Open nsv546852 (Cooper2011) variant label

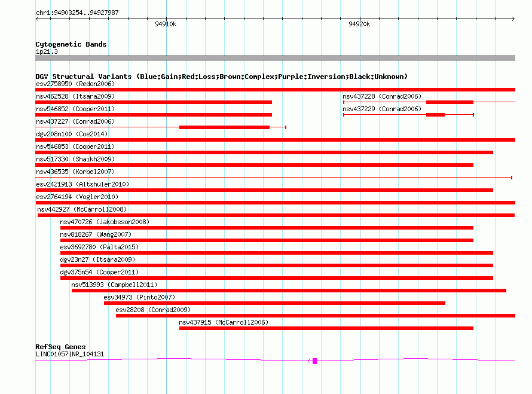tap(75, 109)
